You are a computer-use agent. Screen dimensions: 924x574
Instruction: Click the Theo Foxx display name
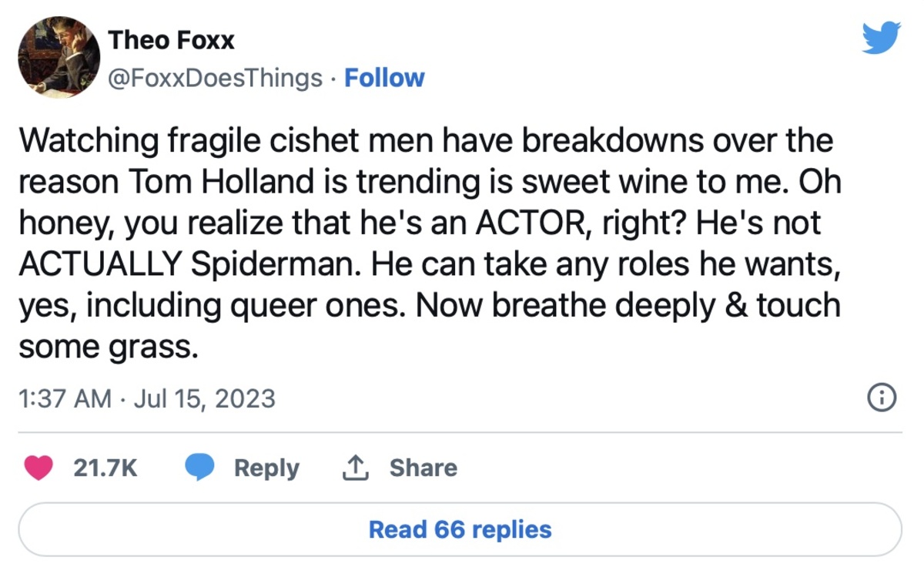pyautogui.click(x=171, y=40)
